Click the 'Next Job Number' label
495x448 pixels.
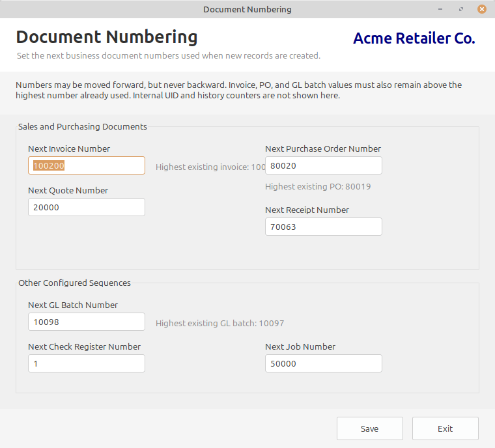pos(300,346)
